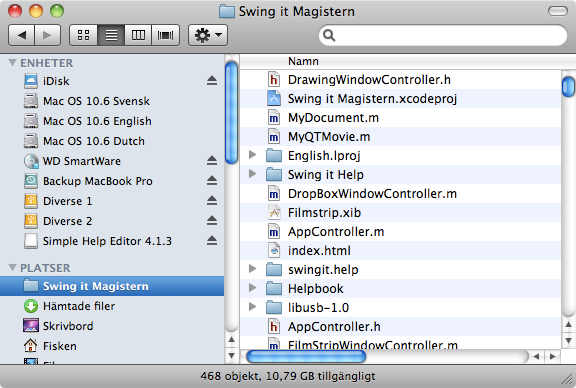Open Simple Help Editor 4.1.3 volume

[112, 241]
